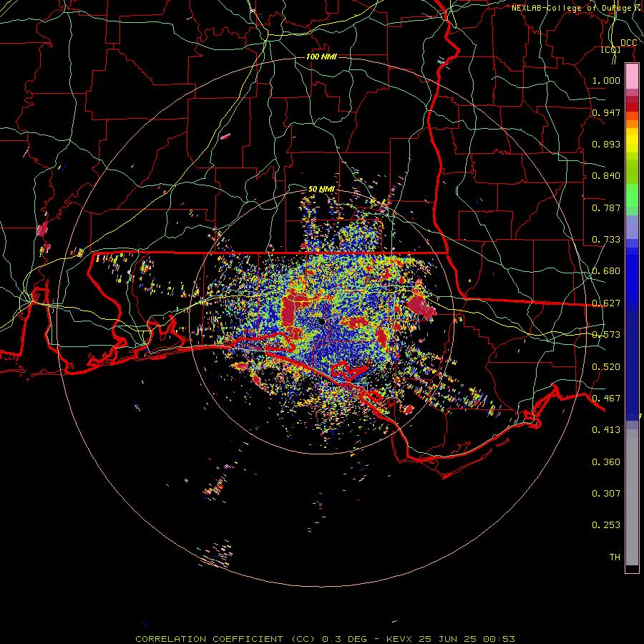The height and width of the screenshot is (644, 644).
Task: Click the 0.307 legend value
Action: 606,494
